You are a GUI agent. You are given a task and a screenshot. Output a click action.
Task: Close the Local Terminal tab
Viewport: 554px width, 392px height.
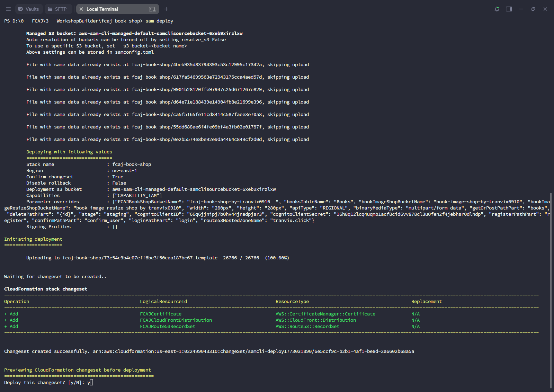coord(81,9)
